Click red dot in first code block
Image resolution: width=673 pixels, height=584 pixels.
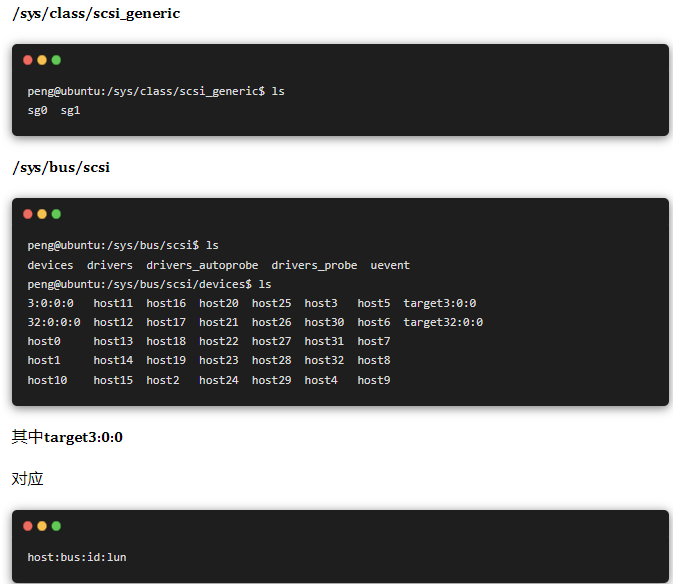click(28, 60)
